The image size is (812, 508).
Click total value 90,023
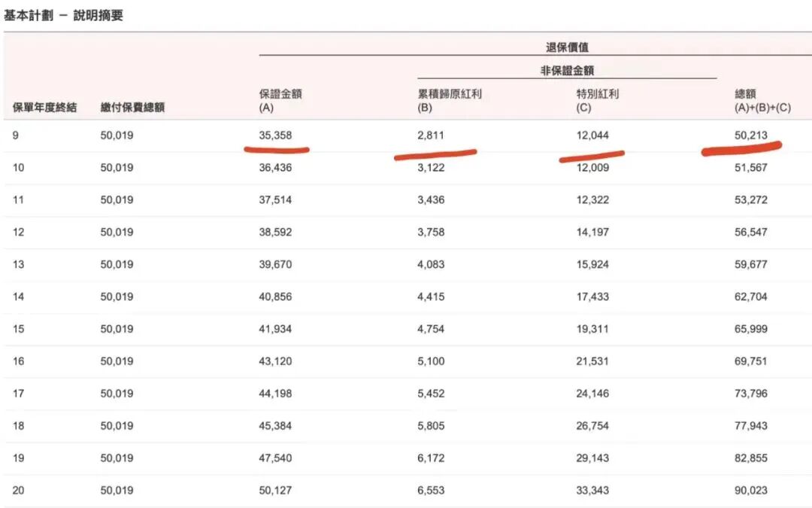tap(751, 490)
